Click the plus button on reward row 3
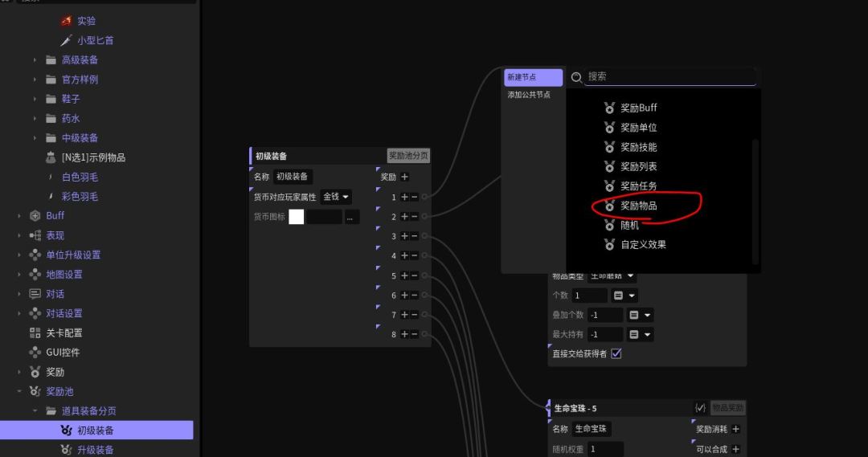Viewport: 868px width, 457px height. tap(404, 236)
